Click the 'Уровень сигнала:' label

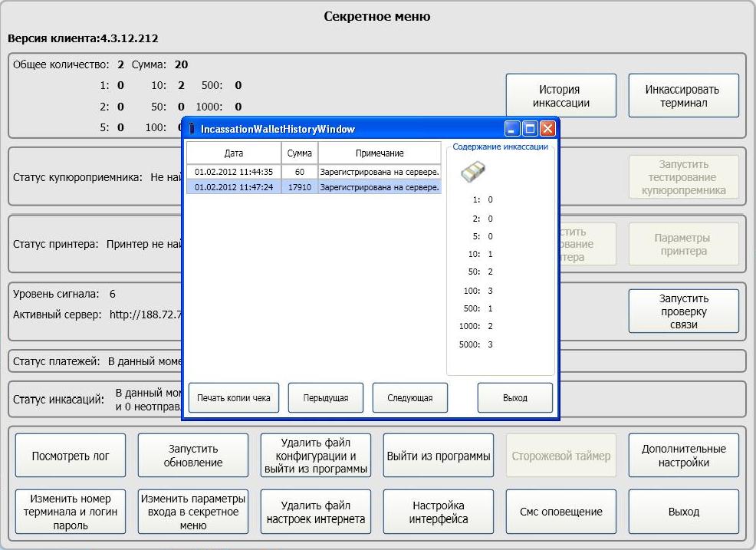pyautogui.click(x=56, y=294)
